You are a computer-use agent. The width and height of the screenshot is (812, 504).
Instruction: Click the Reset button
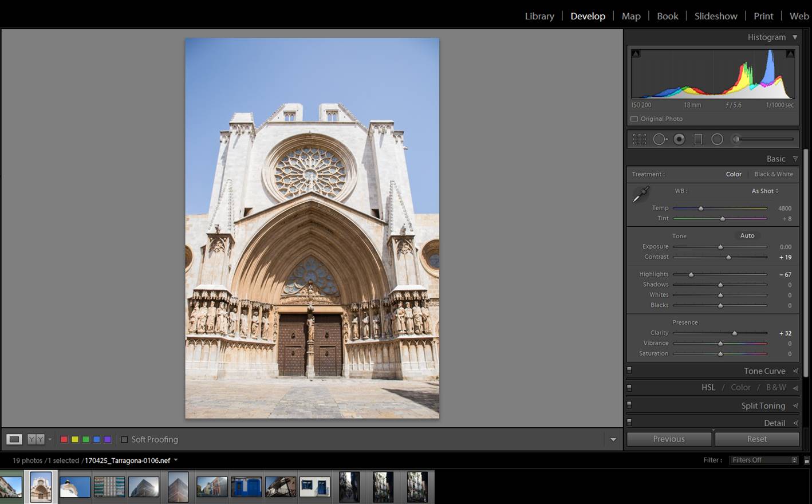pos(757,439)
